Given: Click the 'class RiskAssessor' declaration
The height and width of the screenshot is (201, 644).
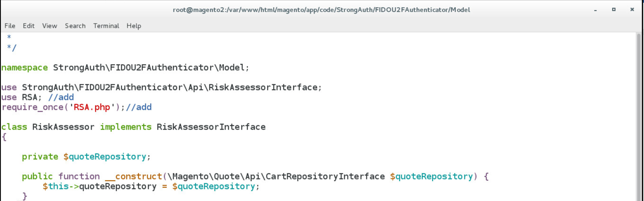Looking at the screenshot, I should (x=48, y=127).
